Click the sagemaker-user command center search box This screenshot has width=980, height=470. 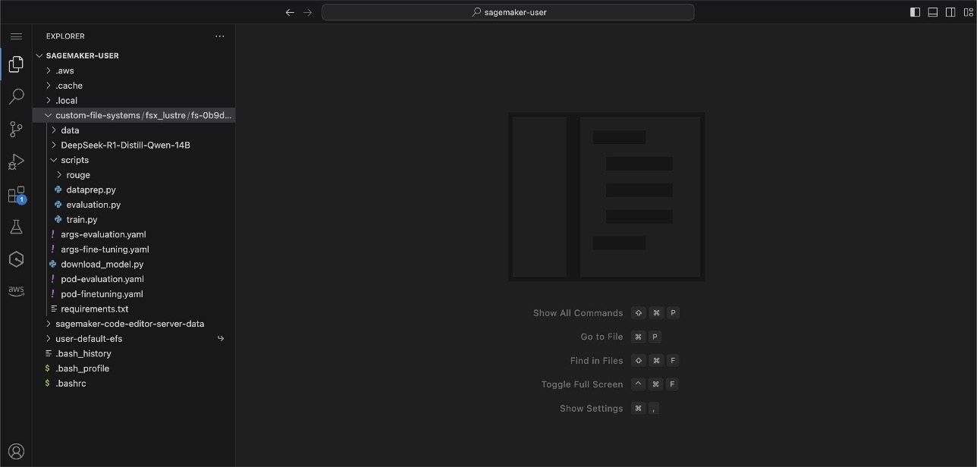point(508,12)
